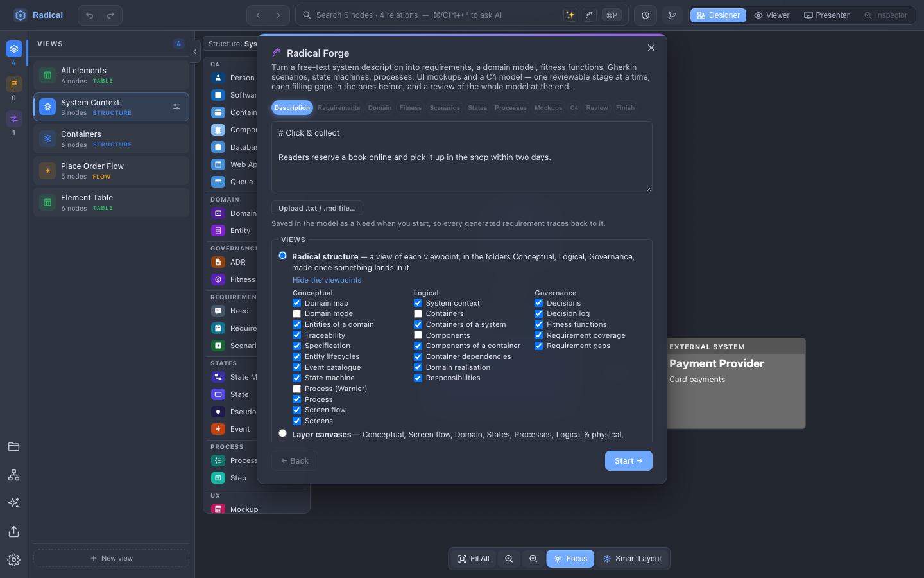Click the Smart Layout button
Viewport: 924px width, 578px height.
(x=632, y=559)
